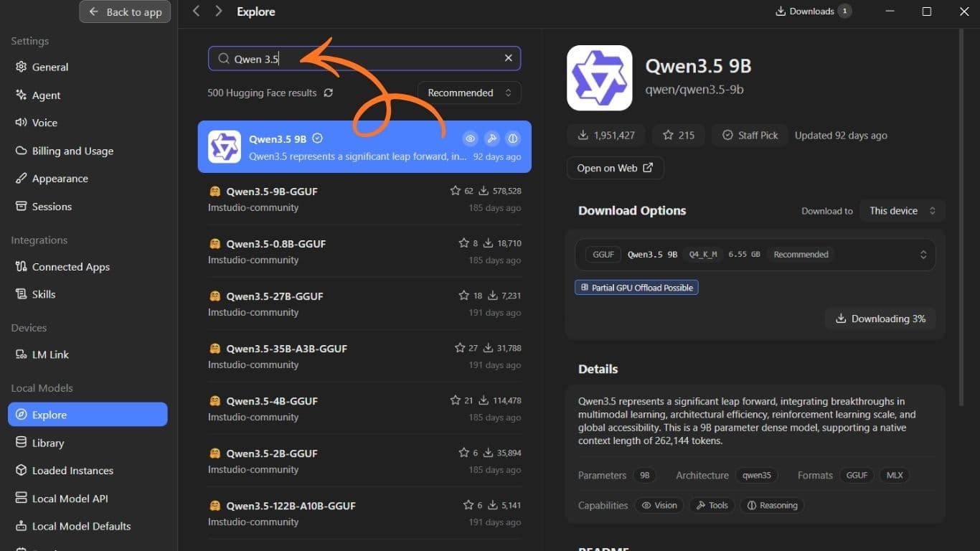The width and height of the screenshot is (980, 551).
Task: Open the model Library
Action: (x=88, y=443)
